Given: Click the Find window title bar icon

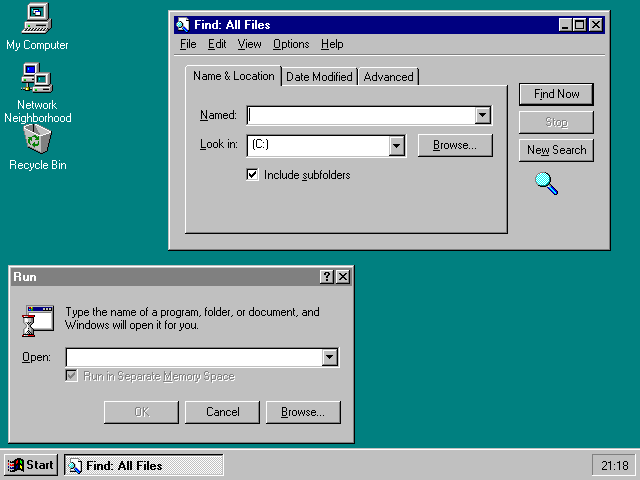Looking at the screenshot, I should [x=182, y=24].
